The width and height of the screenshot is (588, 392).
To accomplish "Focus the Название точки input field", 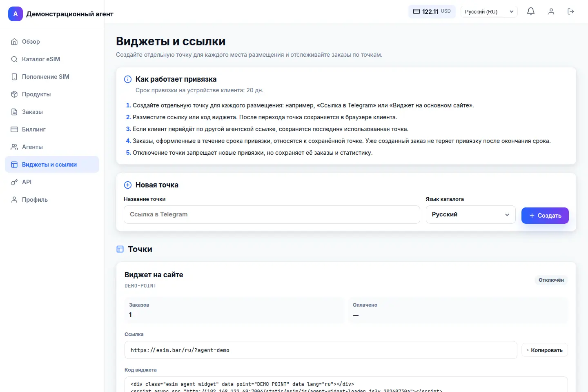I will pyautogui.click(x=272, y=214).
